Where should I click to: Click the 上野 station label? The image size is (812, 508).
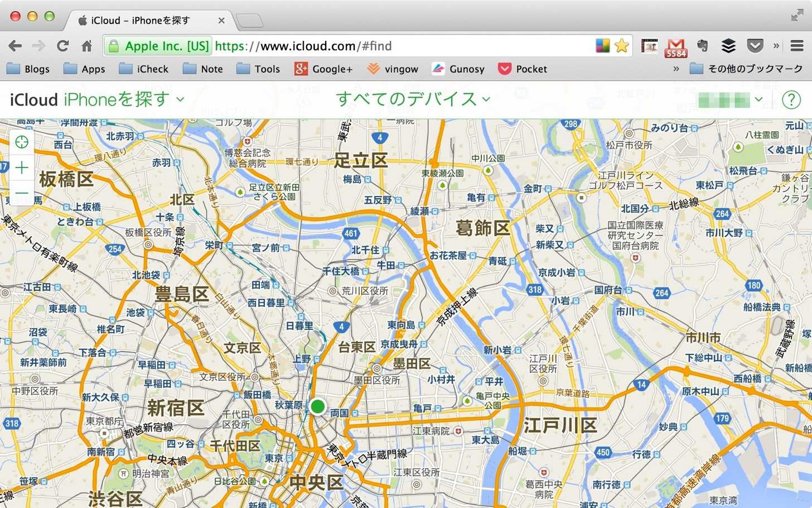click(302, 359)
